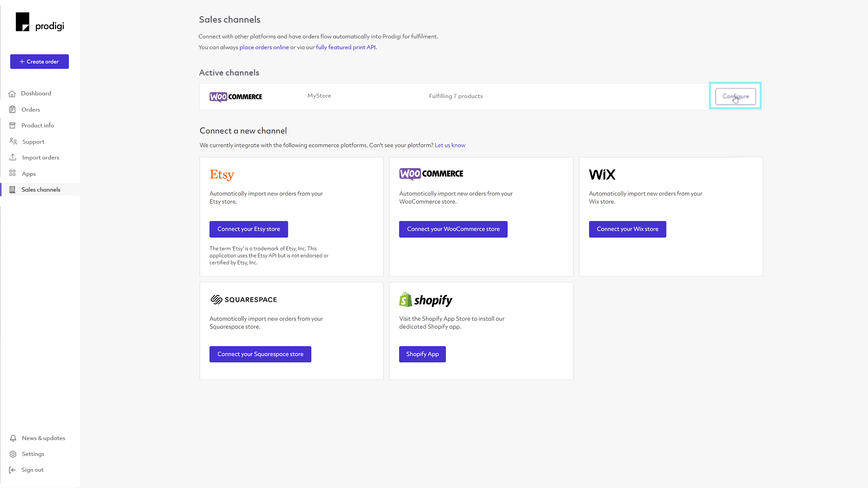
Task: Open the Shopify App store link
Action: (423, 354)
